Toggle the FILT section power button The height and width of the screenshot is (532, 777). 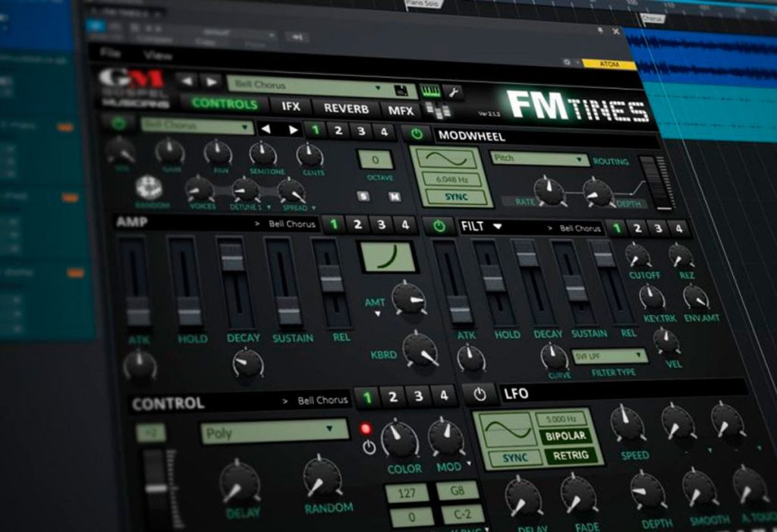439,226
